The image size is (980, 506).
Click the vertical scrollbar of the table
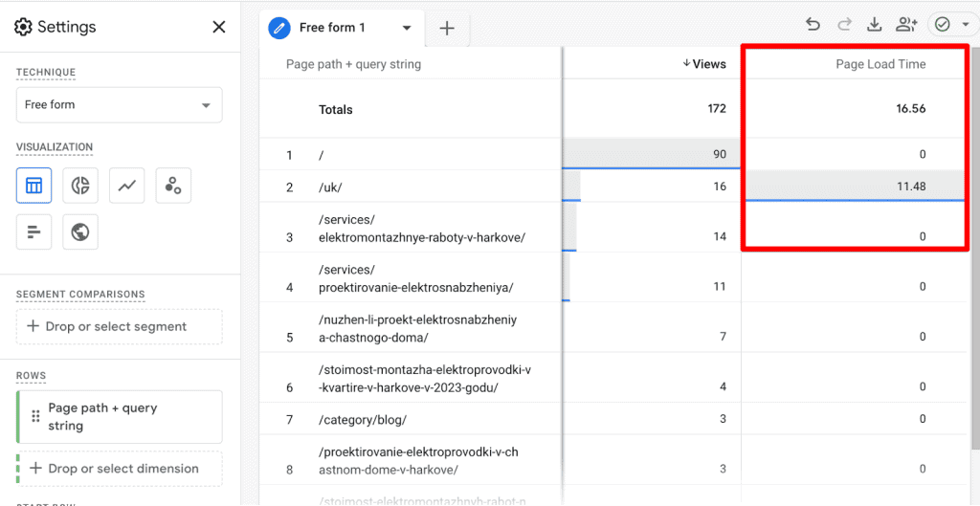[975, 250]
